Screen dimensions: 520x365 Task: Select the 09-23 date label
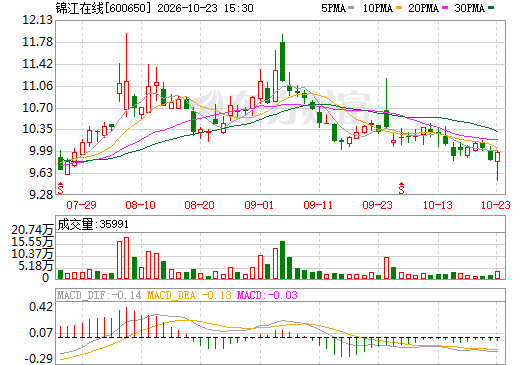point(377,205)
